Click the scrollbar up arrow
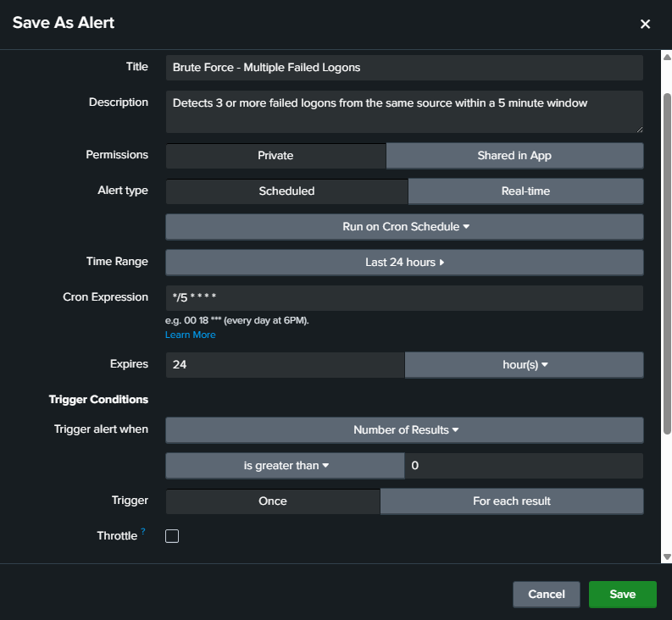Image resolution: width=672 pixels, height=620 pixels. 667,57
